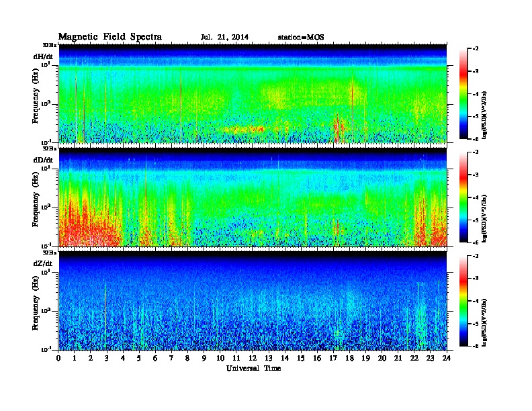Click the '19' hour tick on time axis

point(365,359)
